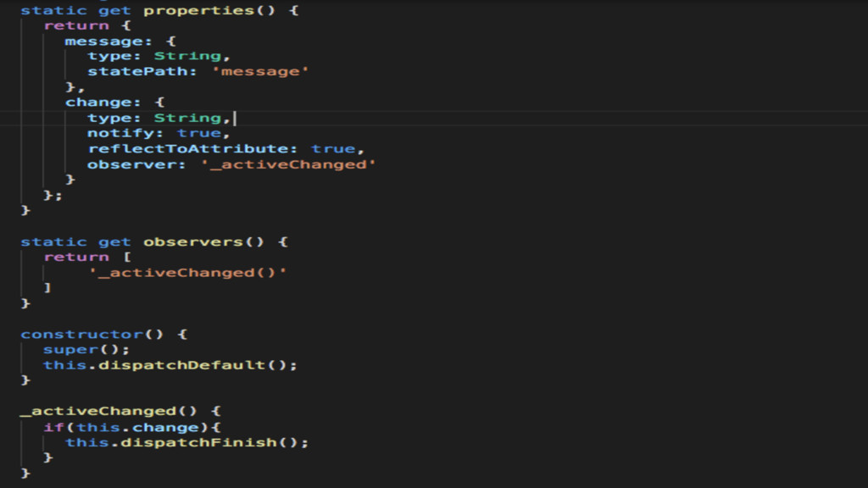This screenshot has width=868, height=488.
Task: Click the 'change:' property key
Action: tap(103, 103)
